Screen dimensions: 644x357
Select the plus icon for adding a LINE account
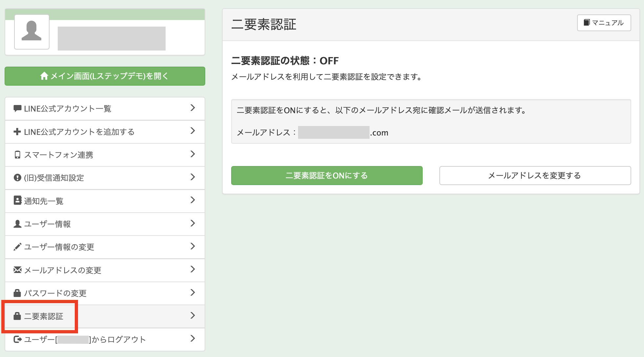coord(17,132)
